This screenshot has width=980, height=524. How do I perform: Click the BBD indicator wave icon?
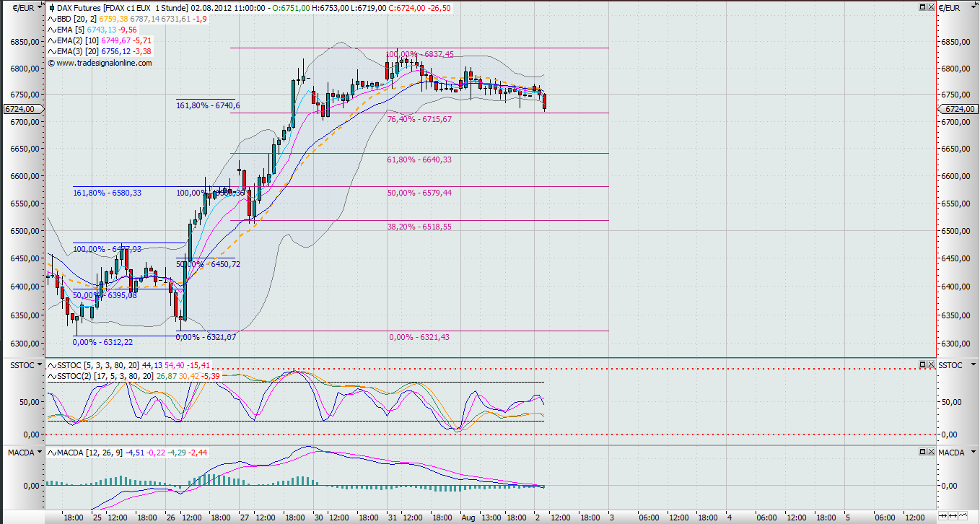pos(51,19)
